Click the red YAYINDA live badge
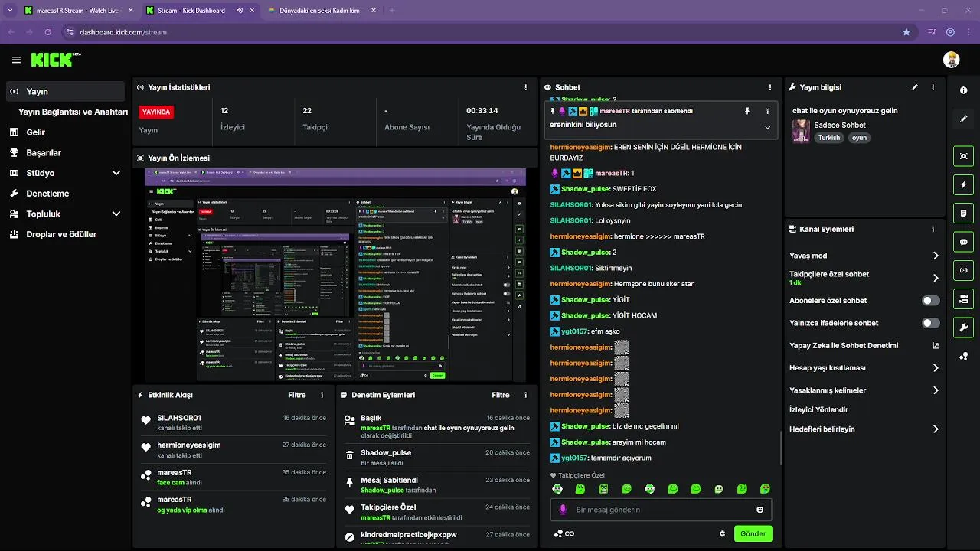 [156, 112]
